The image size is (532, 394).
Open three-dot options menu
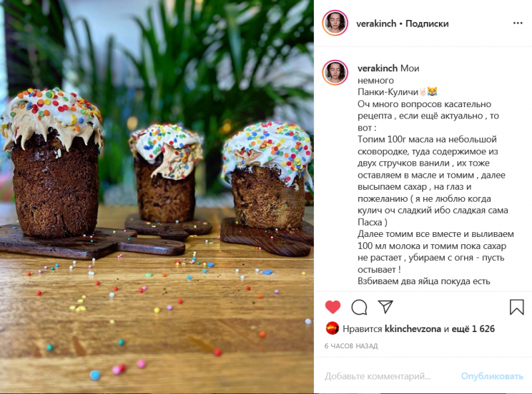tap(518, 23)
